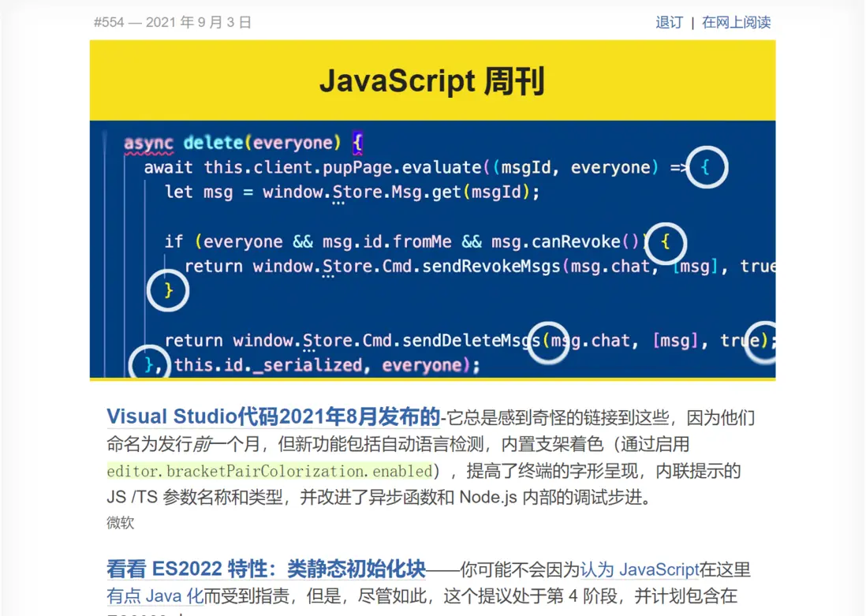The height and width of the screenshot is (616, 866).
Task: Click the 退订 unsubscribe link
Action: tap(669, 23)
